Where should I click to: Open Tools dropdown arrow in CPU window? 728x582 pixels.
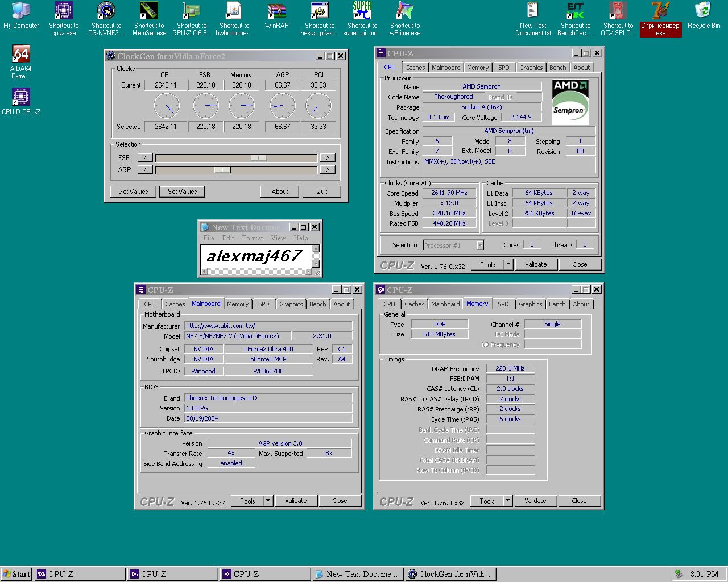[508, 264]
